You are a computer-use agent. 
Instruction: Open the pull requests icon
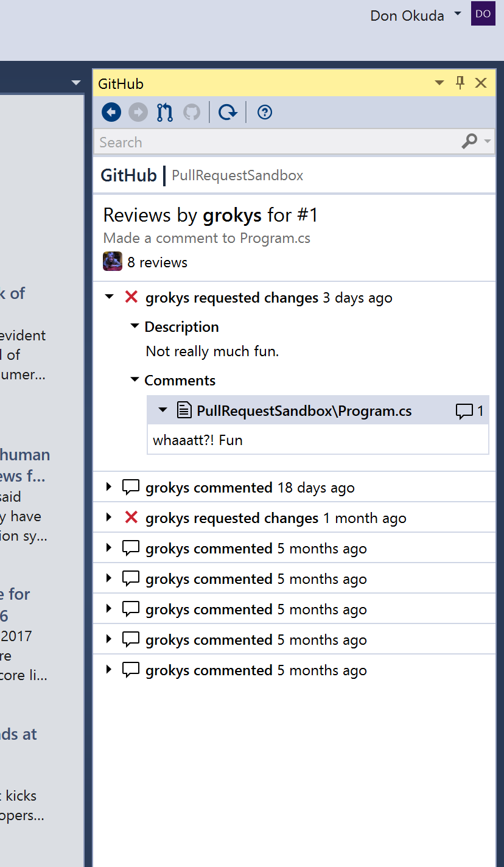click(165, 112)
